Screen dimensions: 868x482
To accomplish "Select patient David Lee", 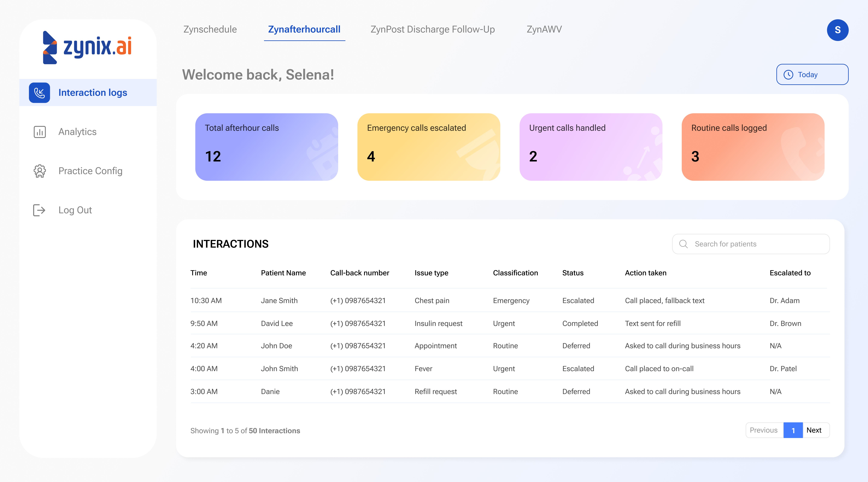I will pyautogui.click(x=277, y=323).
